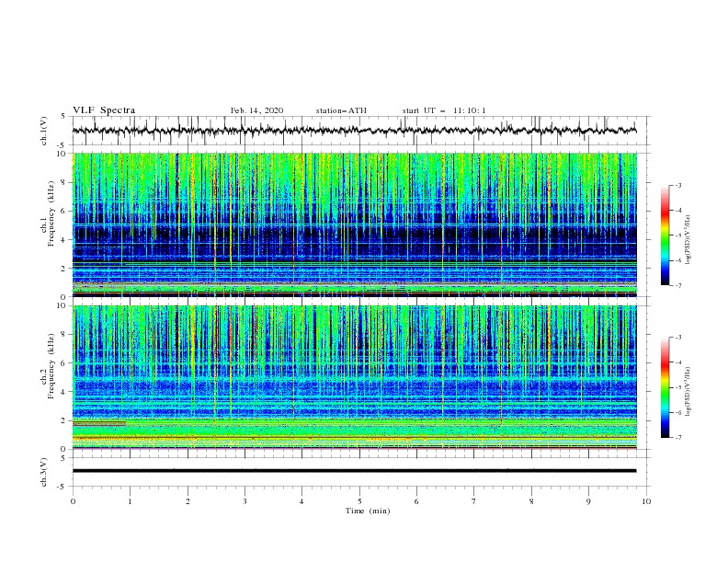The image size is (728, 563).
Task: Click the "ch.3(V)" axis label
Action: click(x=44, y=472)
